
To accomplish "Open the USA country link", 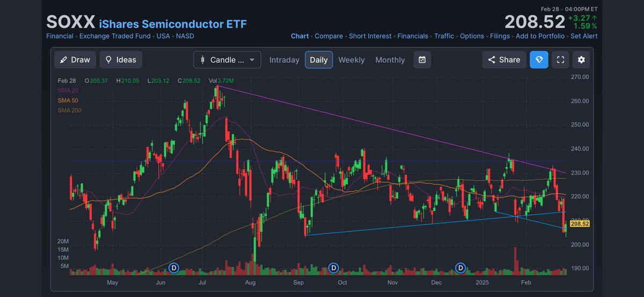I will (x=164, y=36).
